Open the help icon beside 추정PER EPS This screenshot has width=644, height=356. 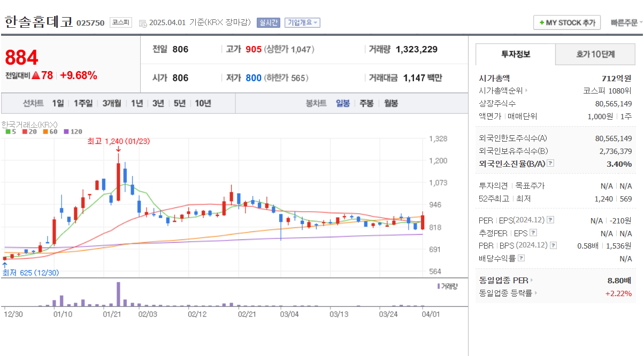coord(533,233)
